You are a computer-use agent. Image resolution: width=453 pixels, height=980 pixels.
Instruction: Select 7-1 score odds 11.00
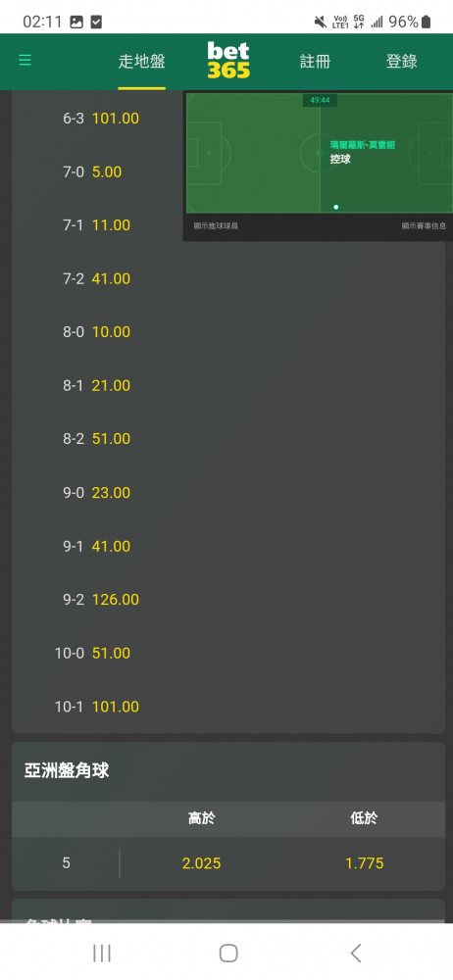pyautogui.click(x=95, y=225)
